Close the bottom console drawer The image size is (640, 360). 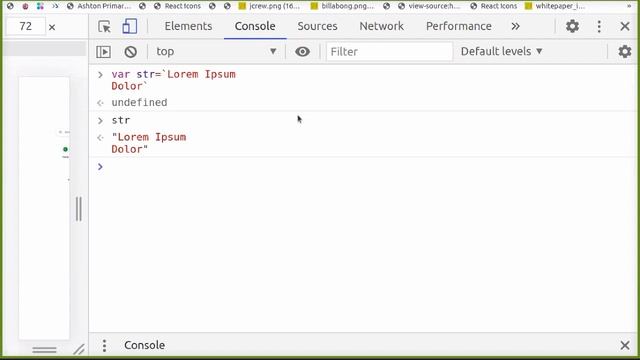[624, 345]
